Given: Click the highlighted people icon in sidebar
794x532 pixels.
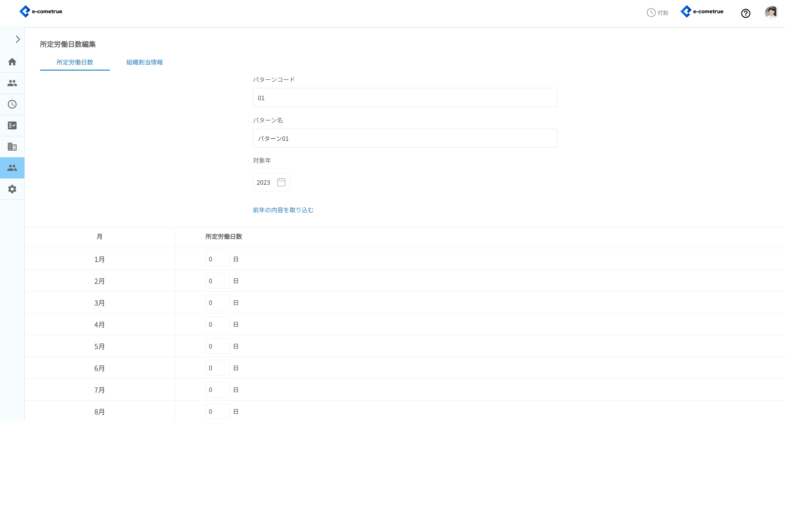Looking at the screenshot, I should (12, 168).
